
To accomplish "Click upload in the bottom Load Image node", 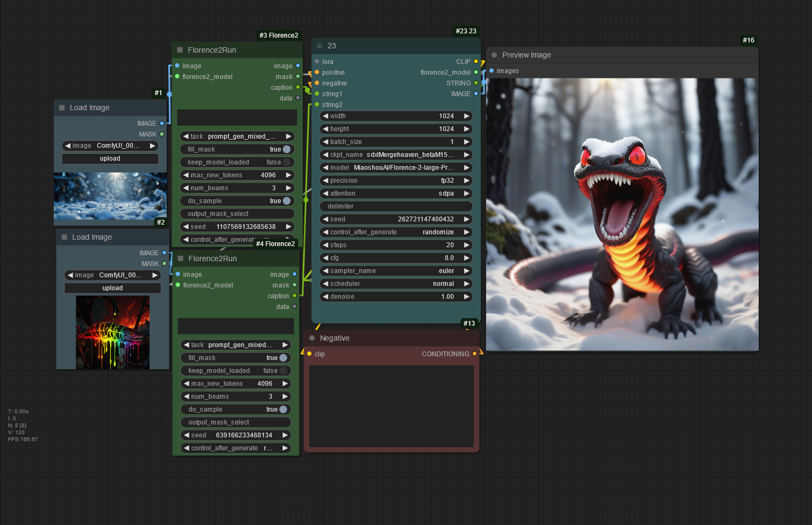I will (112, 288).
